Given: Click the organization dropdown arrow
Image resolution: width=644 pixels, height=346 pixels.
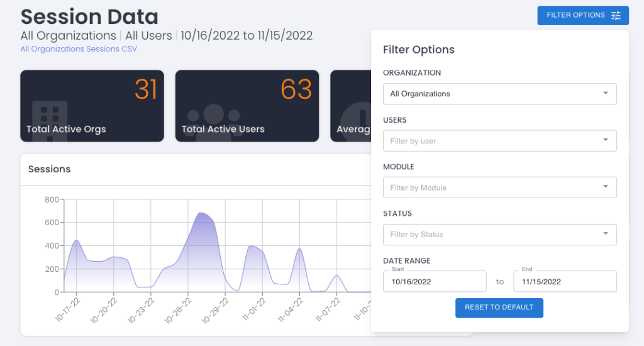Looking at the screenshot, I should click(x=605, y=94).
